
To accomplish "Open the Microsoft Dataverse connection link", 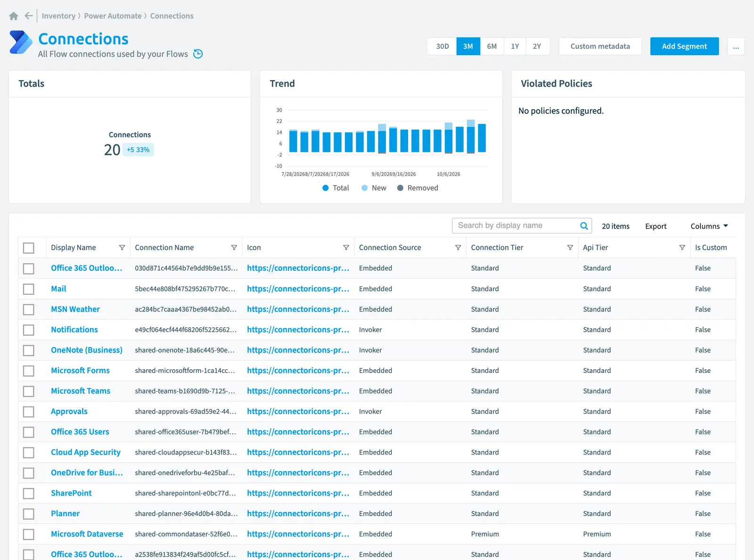I will point(87,534).
